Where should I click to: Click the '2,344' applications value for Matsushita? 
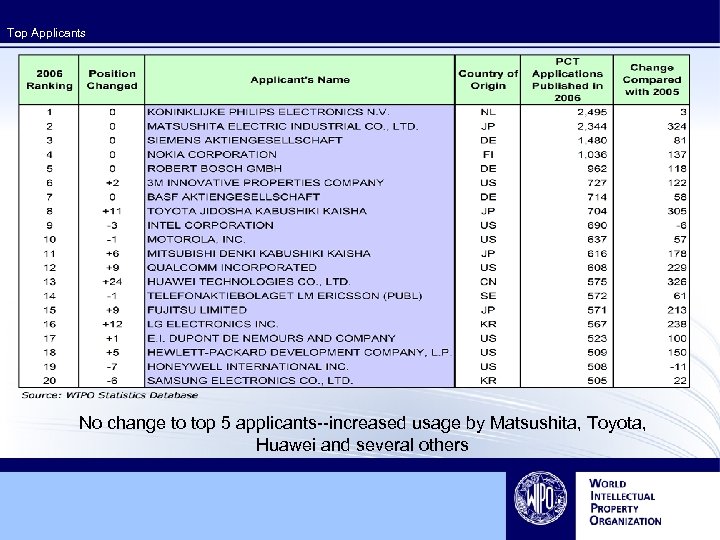point(592,126)
